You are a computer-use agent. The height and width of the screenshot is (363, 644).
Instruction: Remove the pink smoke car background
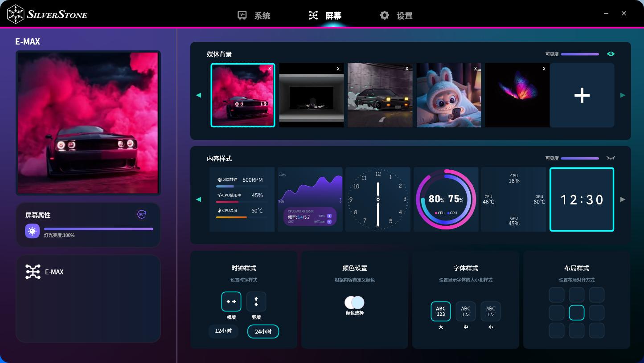(x=270, y=69)
